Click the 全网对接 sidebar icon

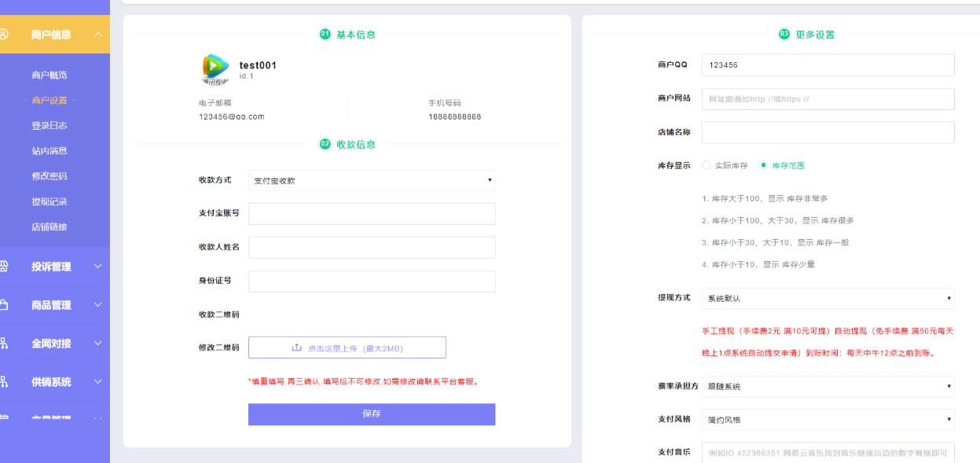pos(5,343)
